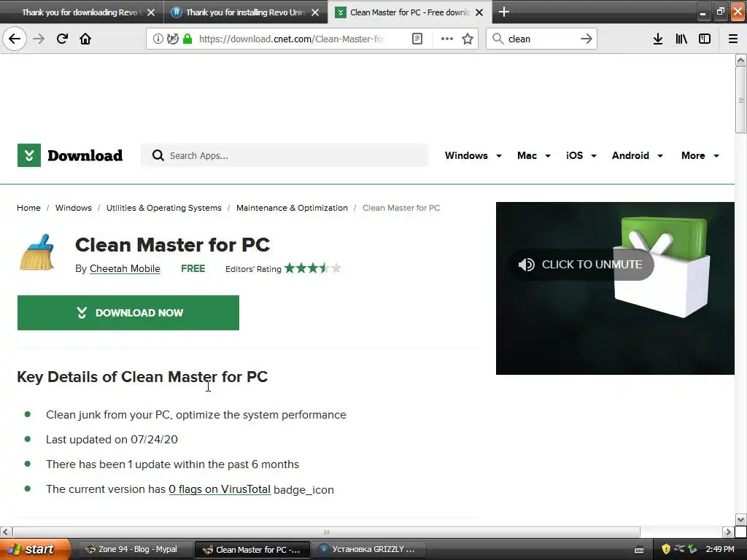The height and width of the screenshot is (560, 747).
Task: Submit the search with the arrow button
Action: pos(587,39)
